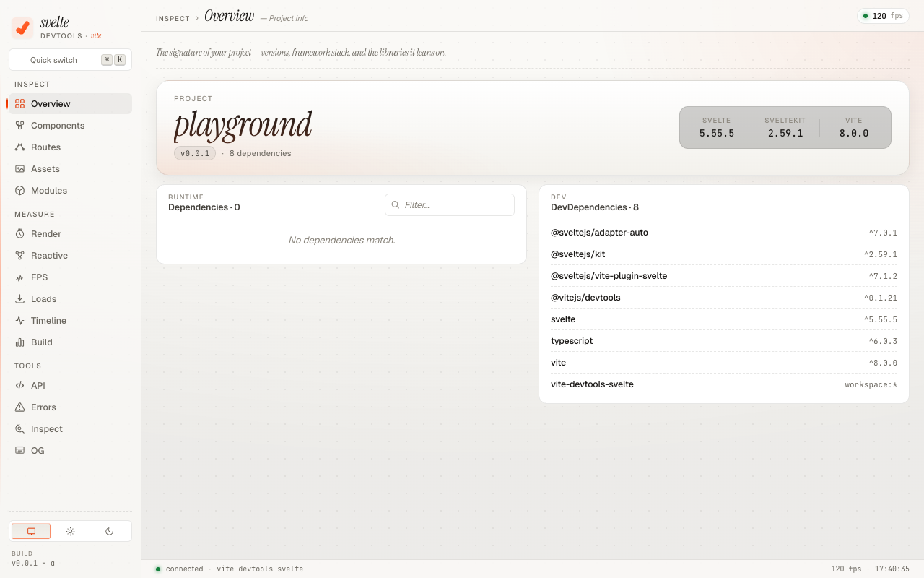Enable dark theme with the moon button
This screenshot has height=578, width=924.
[110, 531]
